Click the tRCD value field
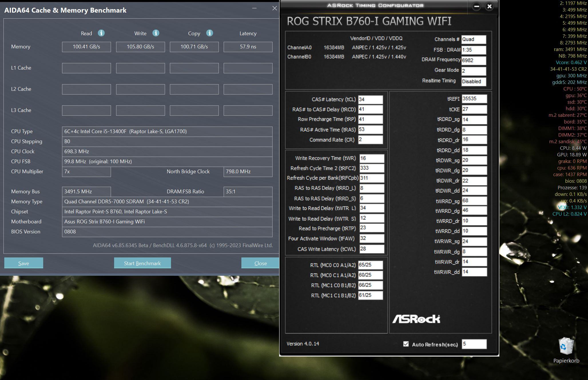Viewport: 588px width, 380px height. [370, 109]
